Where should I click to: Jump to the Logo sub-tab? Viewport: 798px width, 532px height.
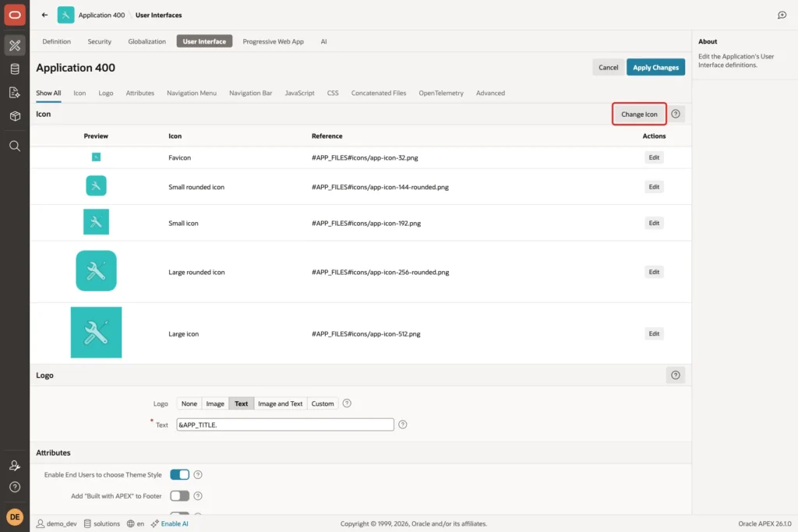(x=106, y=93)
